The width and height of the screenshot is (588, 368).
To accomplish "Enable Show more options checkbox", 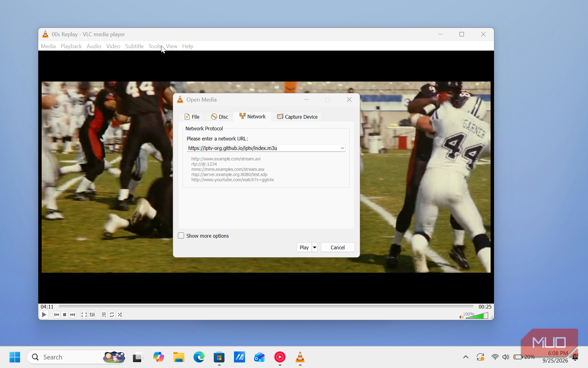I will click(181, 236).
